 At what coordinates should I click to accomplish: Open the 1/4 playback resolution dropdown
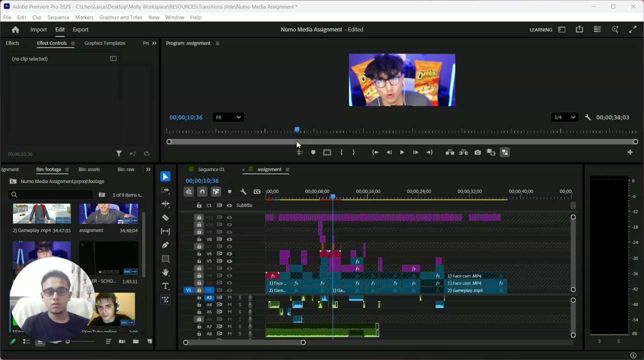click(564, 117)
